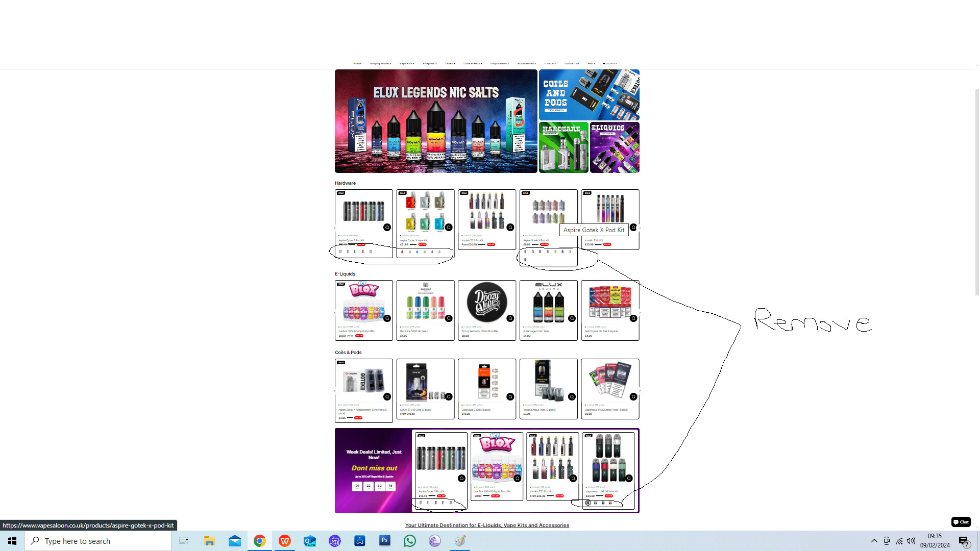Image resolution: width=980 pixels, height=551 pixels.
Task: Select the highlighted LUXE-XR Max Kit variant
Action: [588, 503]
